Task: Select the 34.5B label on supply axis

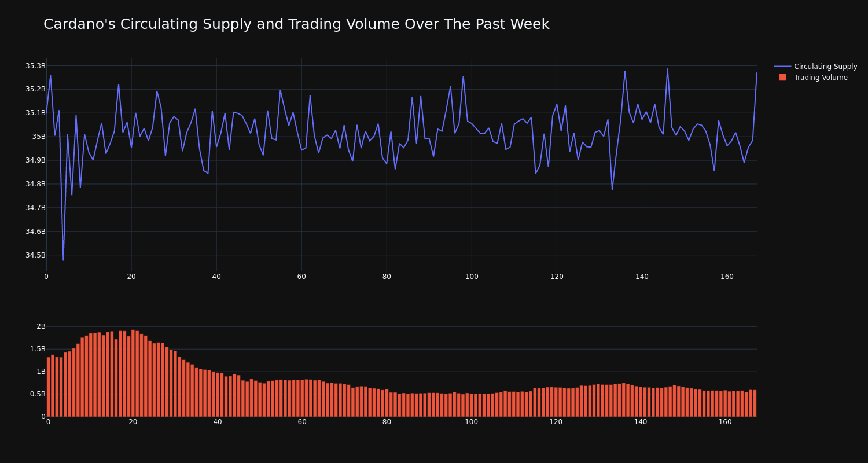Action: coord(35,255)
